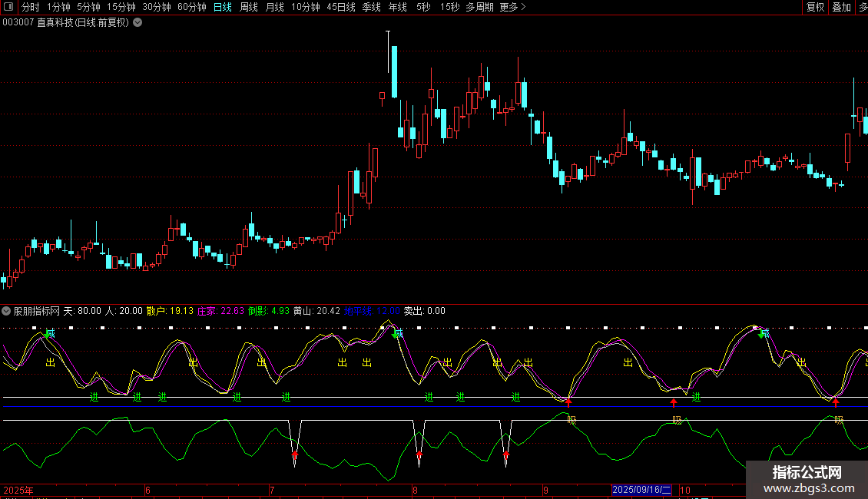Click the 2025/09/16 date marker on timeline

pos(641,490)
